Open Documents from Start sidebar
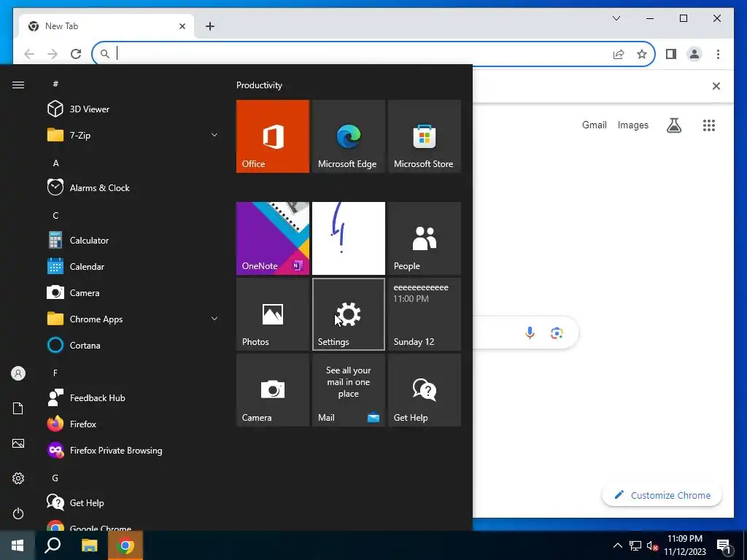 18,408
